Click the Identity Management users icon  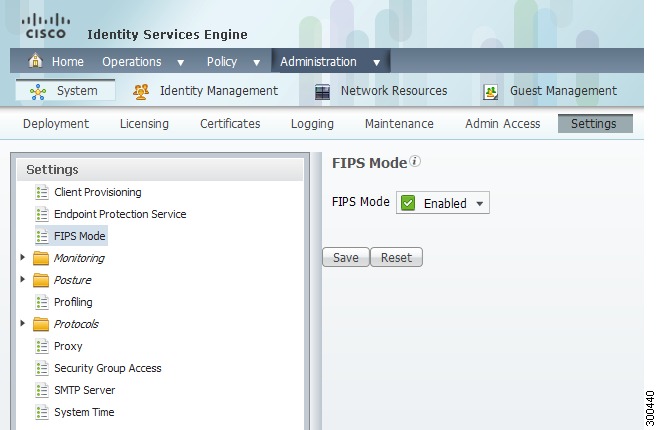(x=141, y=92)
